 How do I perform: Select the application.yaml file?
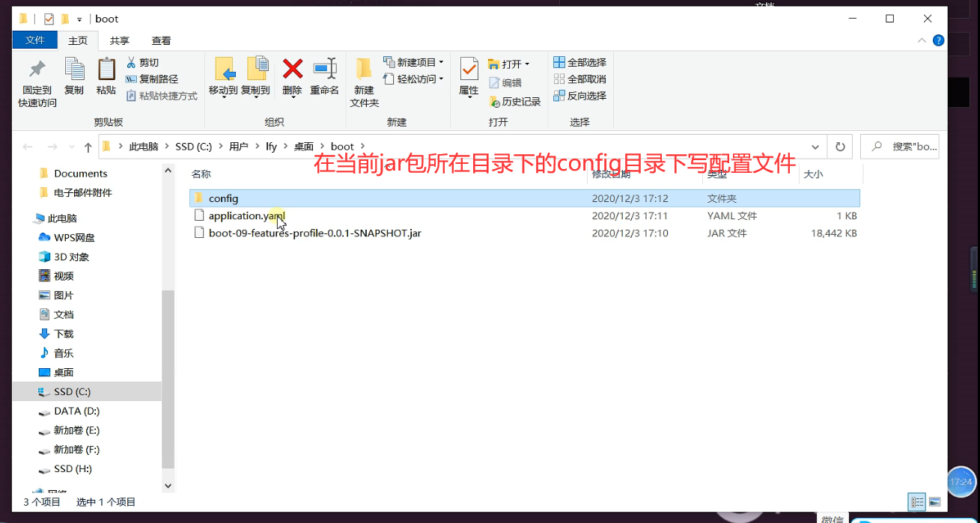click(x=240, y=215)
